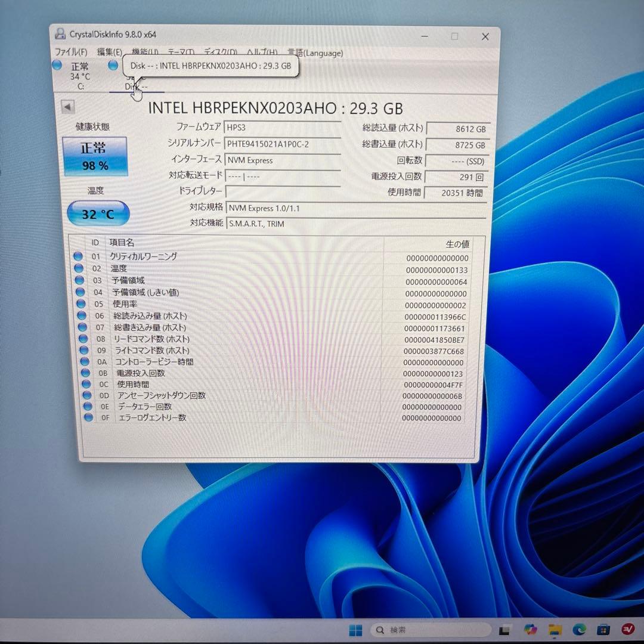Click status circle for 05 使用率 row
The height and width of the screenshot is (644, 644).
(x=81, y=304)
